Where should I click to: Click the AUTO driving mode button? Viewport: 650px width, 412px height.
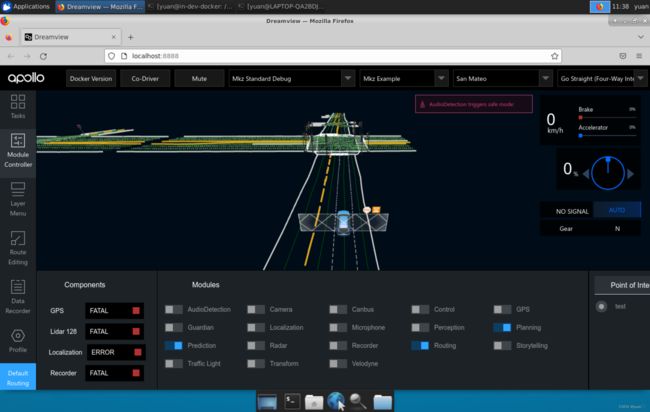617,210
